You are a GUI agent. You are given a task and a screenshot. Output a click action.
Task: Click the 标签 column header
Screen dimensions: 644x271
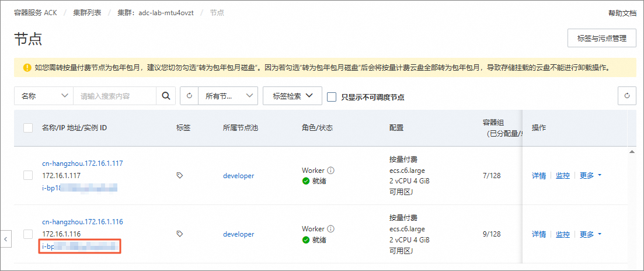183,128
